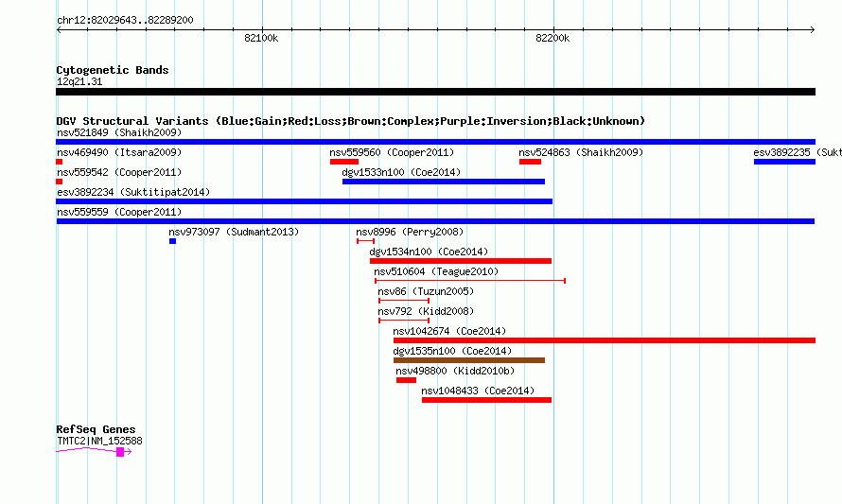Click the nsv521849 (Shaikh2009) blue gain bar

[435, 142]
